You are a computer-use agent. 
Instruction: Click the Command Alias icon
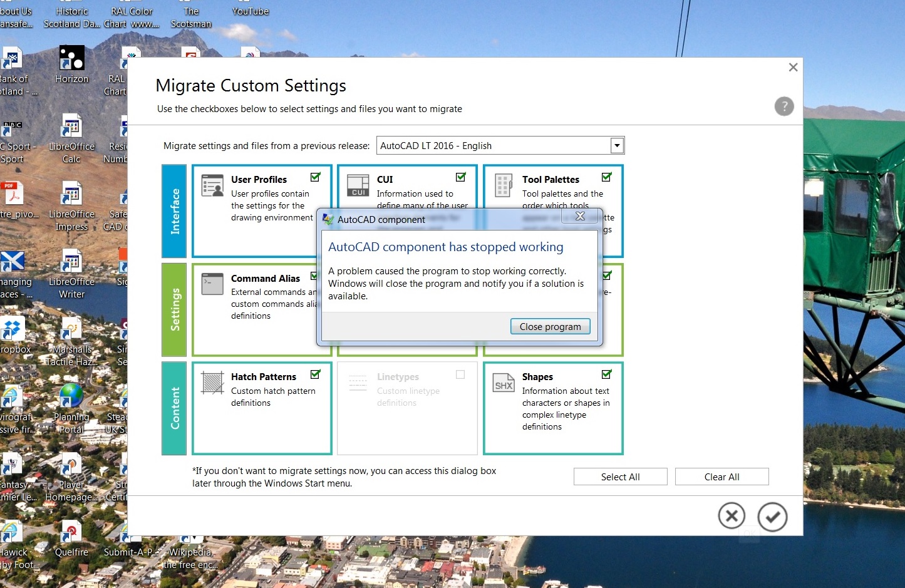click(212, 284)
